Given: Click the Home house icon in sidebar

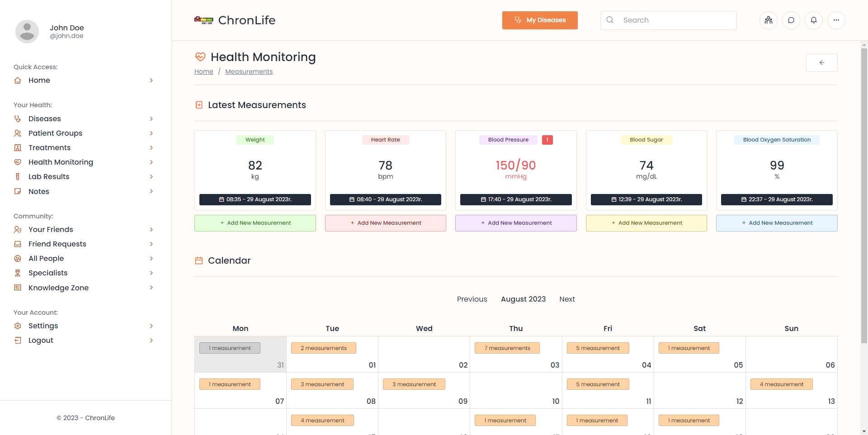Looking at the screenshot, I should pos(18,80).
